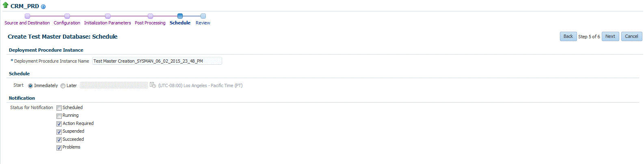644x164 pixels.
Task: Uncheck the Suspended notification checkbox
Action: pos(59,132)
